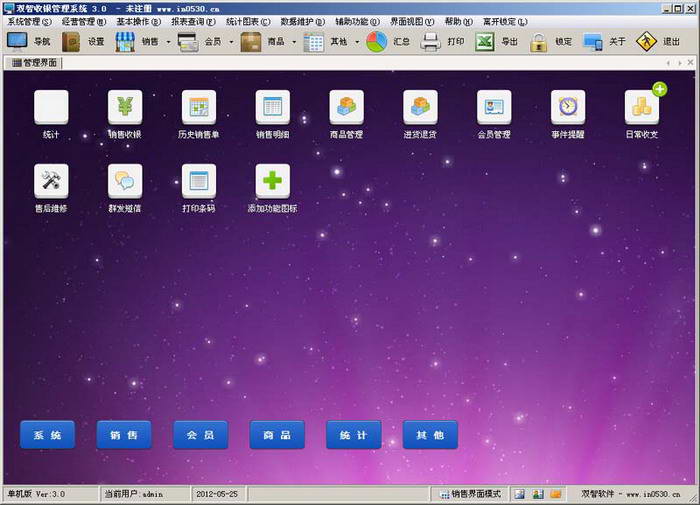Click the 汇总 pie chart toolbar icon

(x=377, y=42)
